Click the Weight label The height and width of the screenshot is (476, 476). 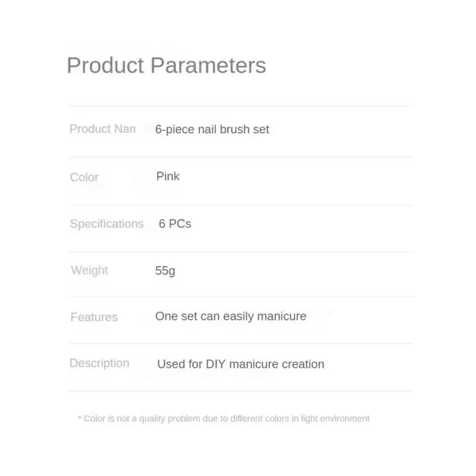coord(89,270)
